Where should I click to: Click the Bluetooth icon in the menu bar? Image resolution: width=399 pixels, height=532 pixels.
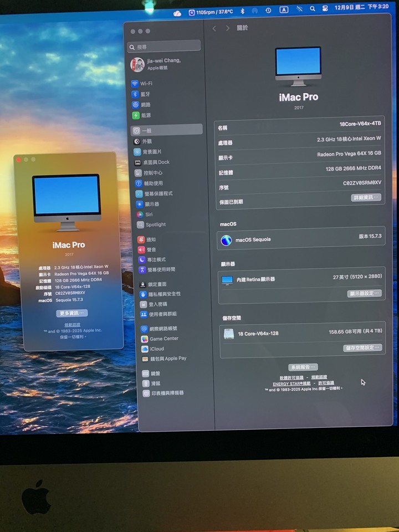(x=242, y=10)
